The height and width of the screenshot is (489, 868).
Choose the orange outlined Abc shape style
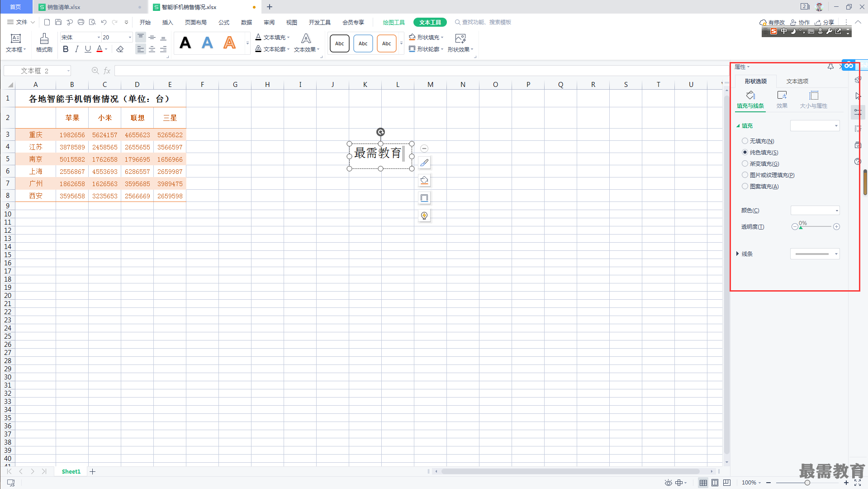point(387,43)
